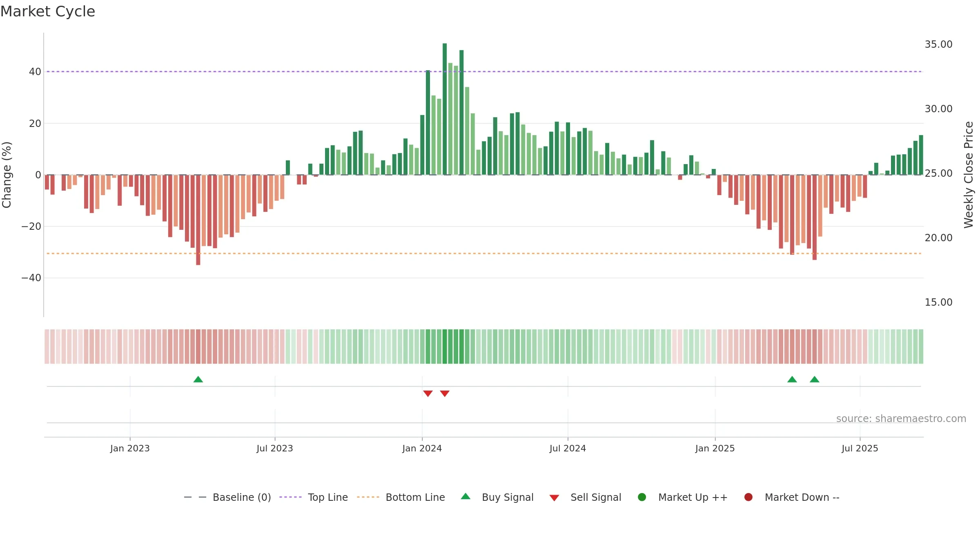Toggle the Market Up ++ legend label
Viewport: 980px width, 551px height.
point(693,497)
